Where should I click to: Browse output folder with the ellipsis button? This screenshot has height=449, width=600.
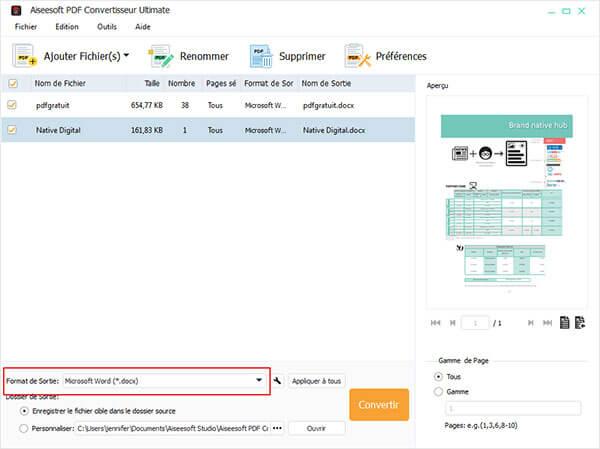277,428
